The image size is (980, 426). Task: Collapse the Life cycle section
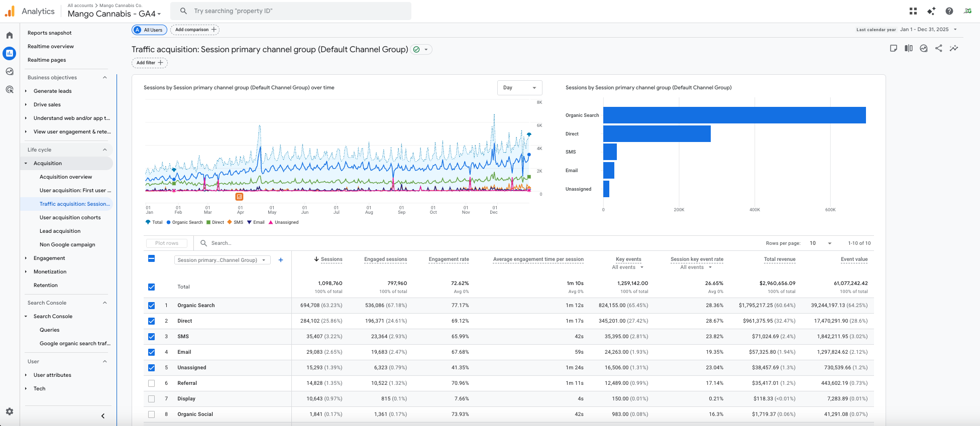click(x=105, y=150)
